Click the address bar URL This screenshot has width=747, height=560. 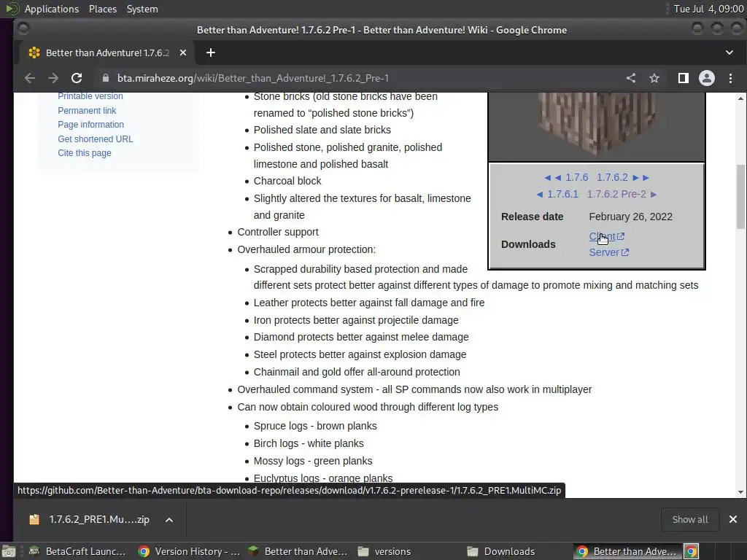click(x=253, y=78)
